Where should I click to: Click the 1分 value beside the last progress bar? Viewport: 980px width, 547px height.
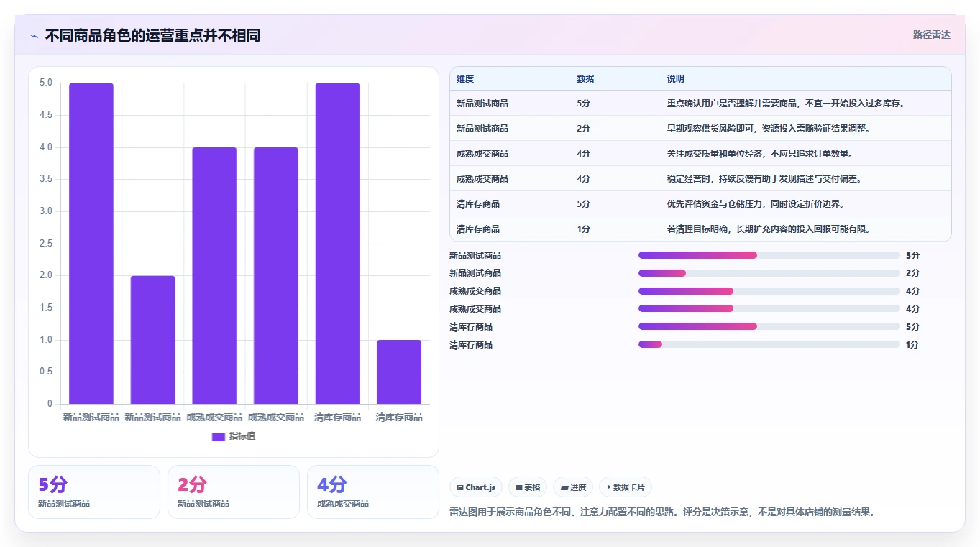click(x=912, y=345)
